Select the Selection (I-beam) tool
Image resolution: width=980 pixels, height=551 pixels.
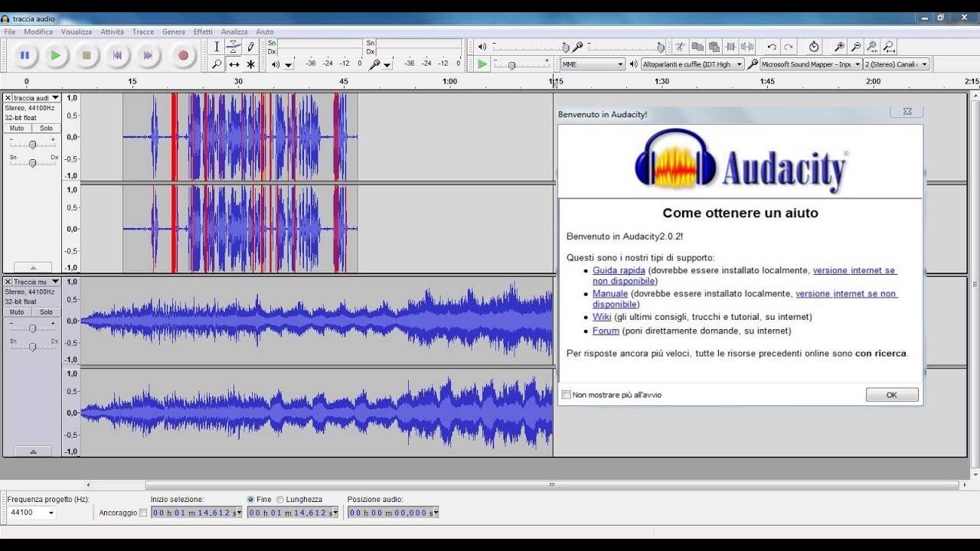217,47
